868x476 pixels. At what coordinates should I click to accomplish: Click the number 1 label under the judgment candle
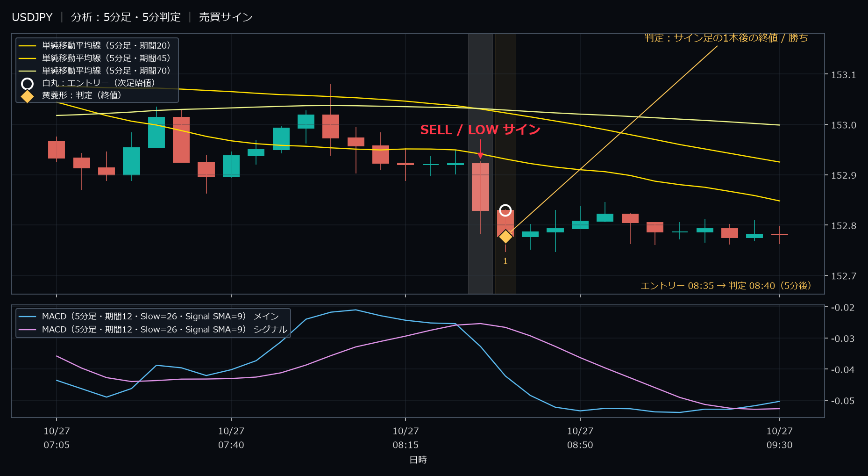tap(505, 261)
